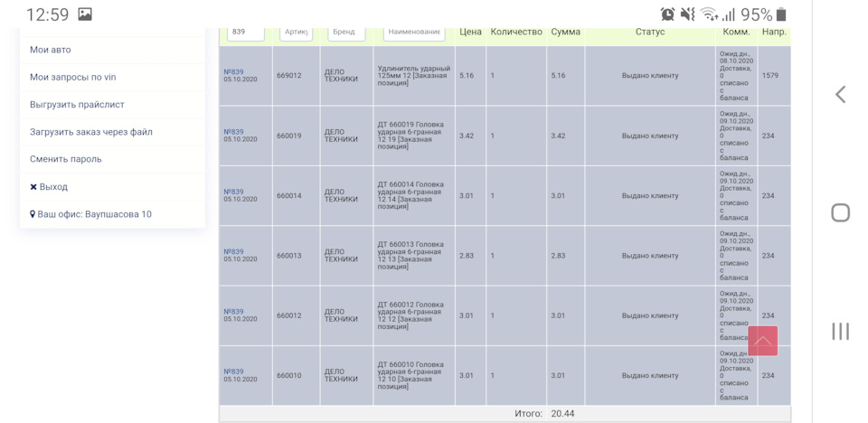Tap the red scroll-to-top arrow button
This screenshot has width=868, height=423.
762,341
